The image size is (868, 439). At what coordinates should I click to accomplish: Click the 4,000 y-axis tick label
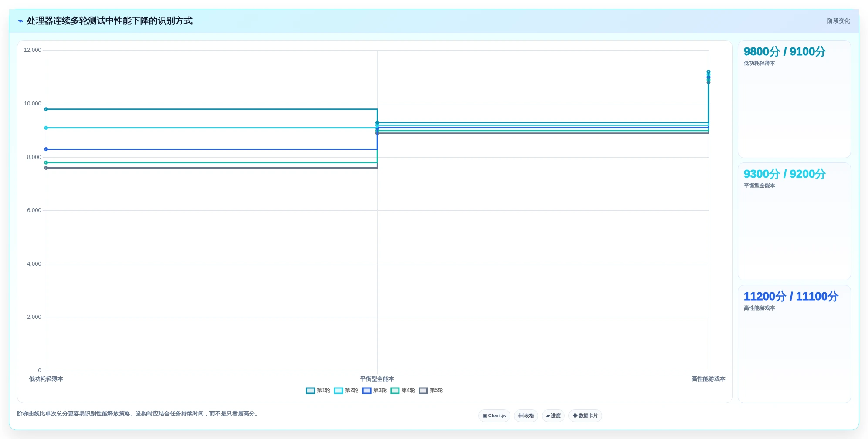(34, 264)
